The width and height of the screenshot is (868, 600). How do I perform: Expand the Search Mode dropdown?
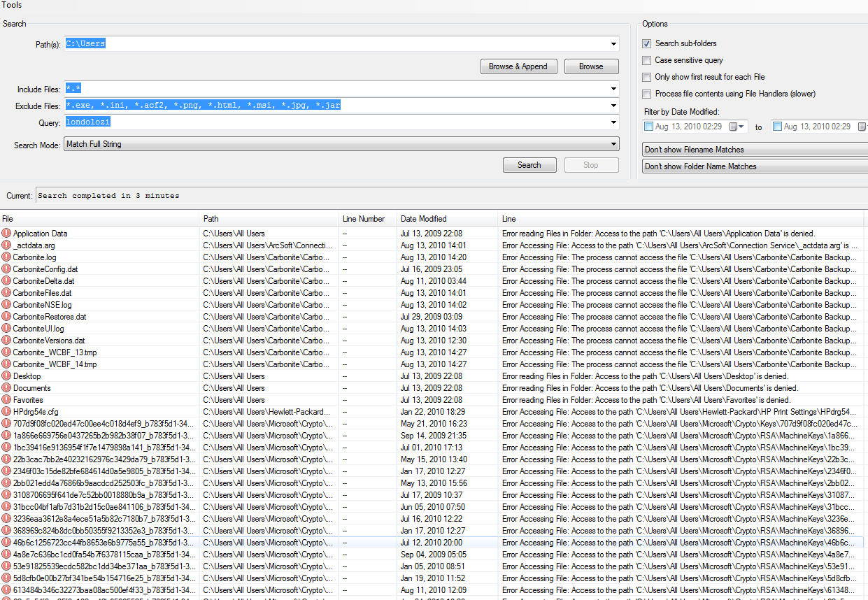[613, 144]
